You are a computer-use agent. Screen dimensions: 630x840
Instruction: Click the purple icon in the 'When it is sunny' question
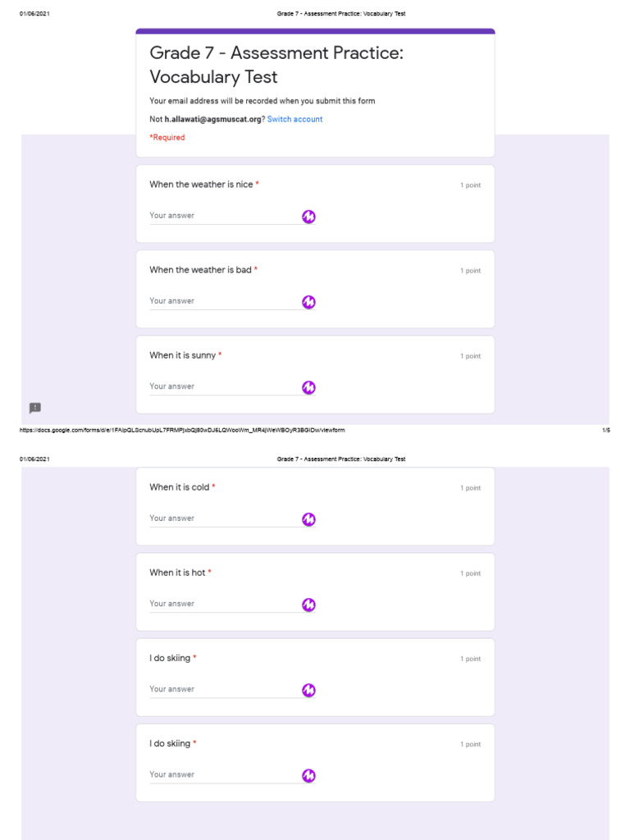click(308, 387)
